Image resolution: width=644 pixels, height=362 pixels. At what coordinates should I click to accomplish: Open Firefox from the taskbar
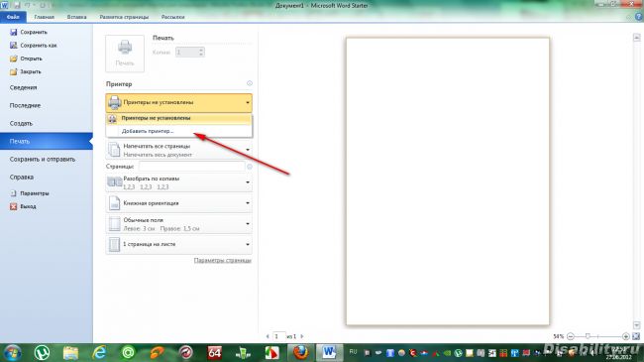(300, 352)
